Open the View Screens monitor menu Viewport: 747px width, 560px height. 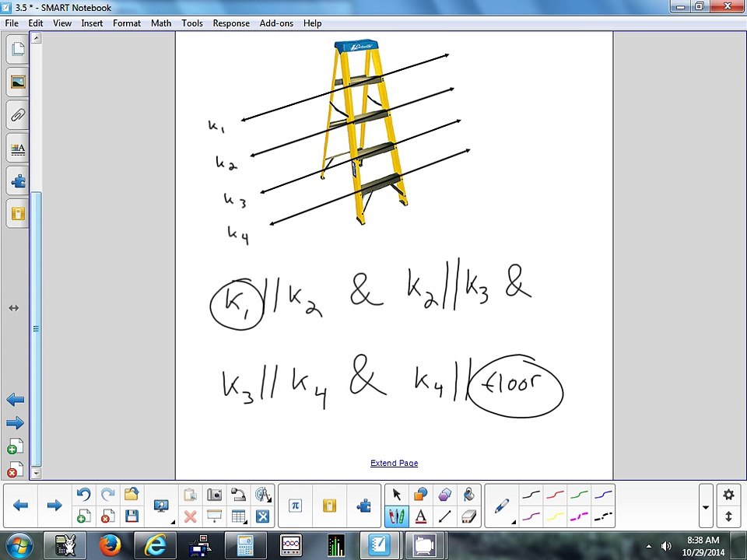[x=162, y=506]
